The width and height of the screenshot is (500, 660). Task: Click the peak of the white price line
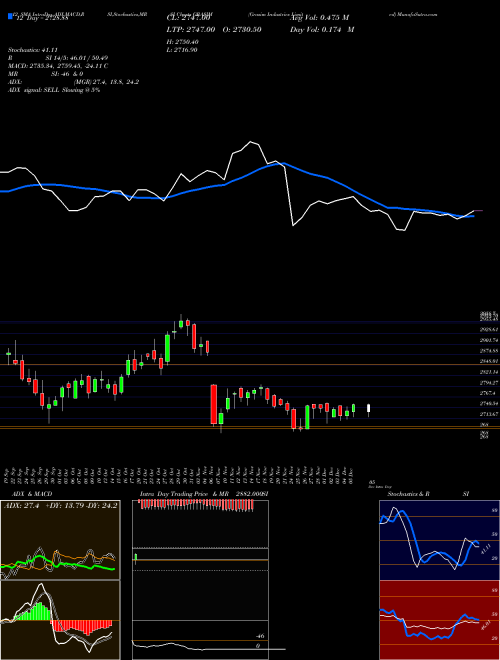point(251,142)
